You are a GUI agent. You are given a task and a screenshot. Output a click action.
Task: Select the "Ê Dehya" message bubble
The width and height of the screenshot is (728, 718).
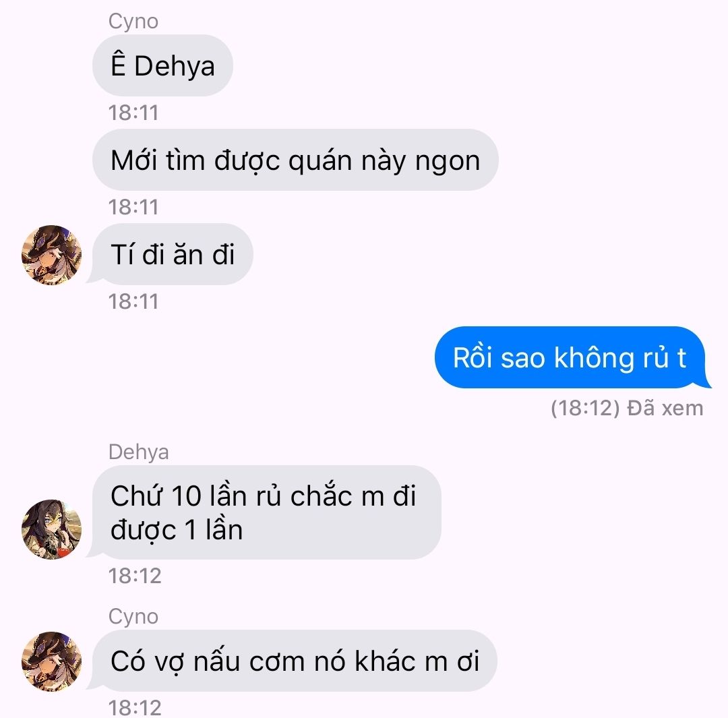(162, 65)
